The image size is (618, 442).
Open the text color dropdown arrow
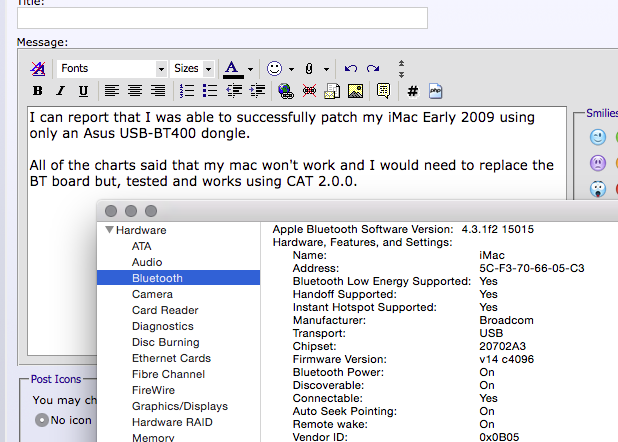[x=250, y=69]
